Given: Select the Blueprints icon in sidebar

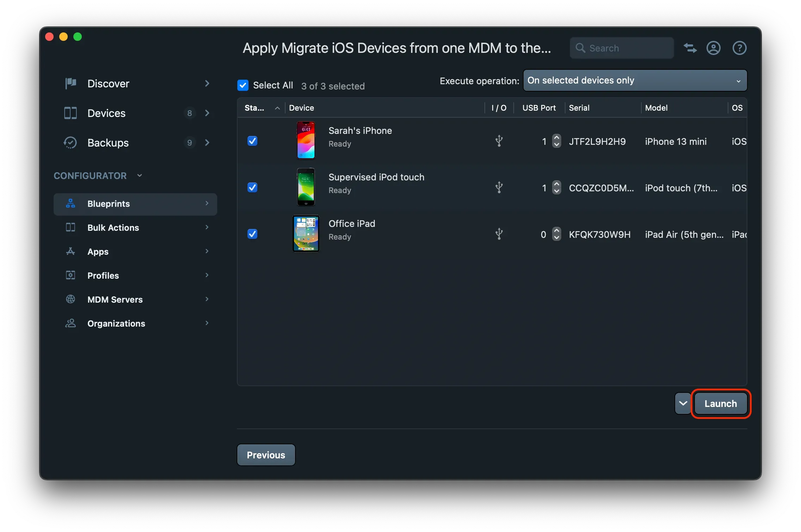Looking at the screenshot, I should [70, 204].
